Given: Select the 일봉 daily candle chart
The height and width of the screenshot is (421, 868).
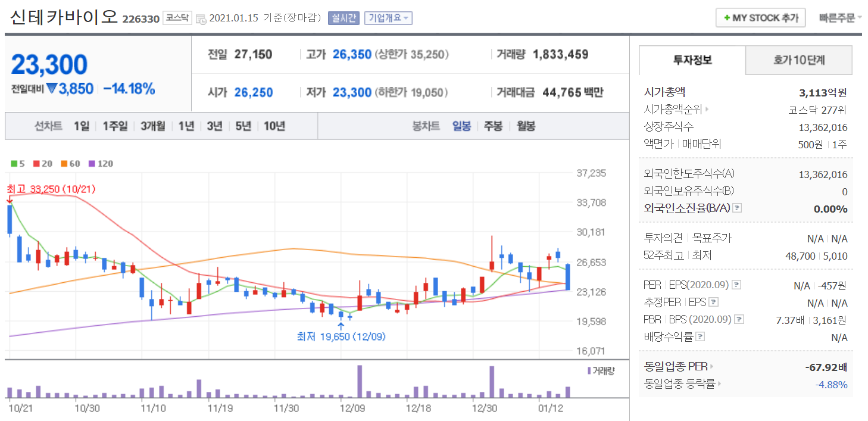Looking at the screenshot, I should [461, 126].
